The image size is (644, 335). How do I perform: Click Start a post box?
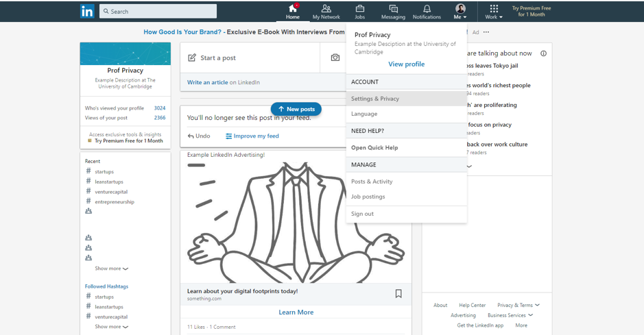250,58
